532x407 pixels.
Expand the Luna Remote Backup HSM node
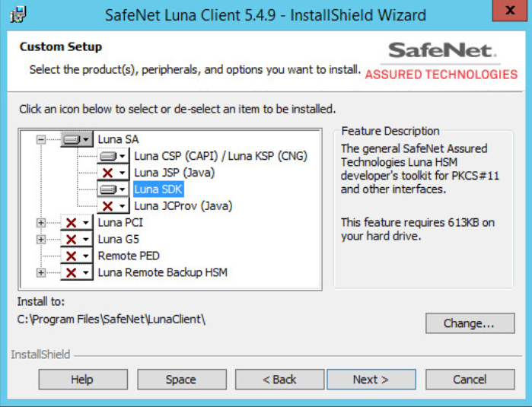point(41,273)
